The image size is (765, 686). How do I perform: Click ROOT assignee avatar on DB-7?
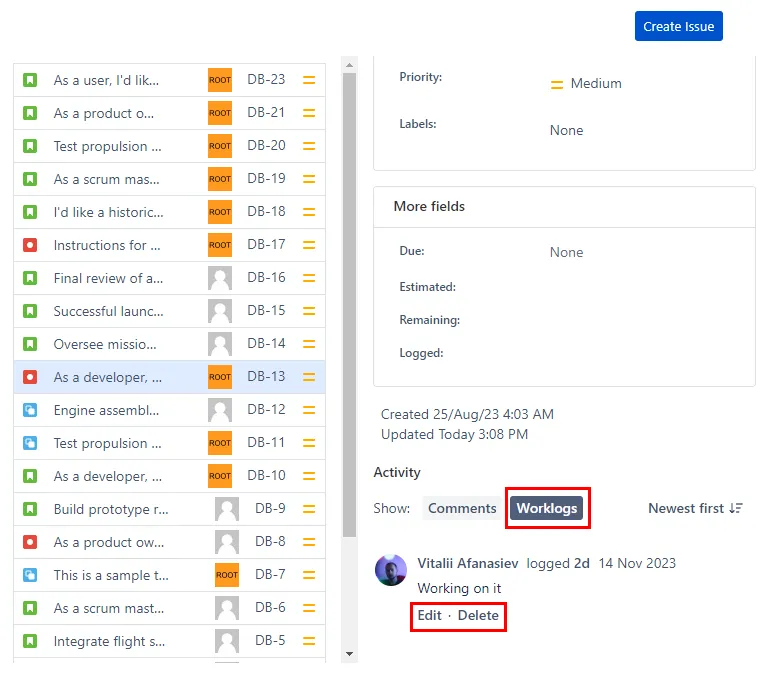coord(227,575)
